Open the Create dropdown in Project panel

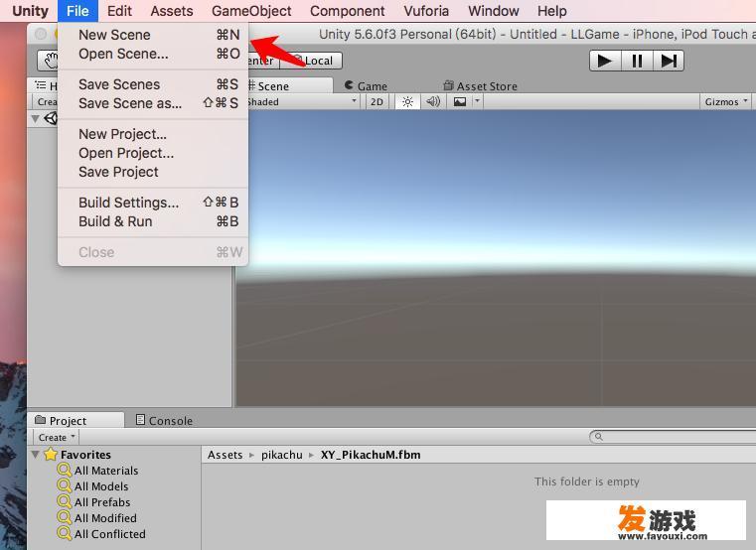click(x=56, y=437)
